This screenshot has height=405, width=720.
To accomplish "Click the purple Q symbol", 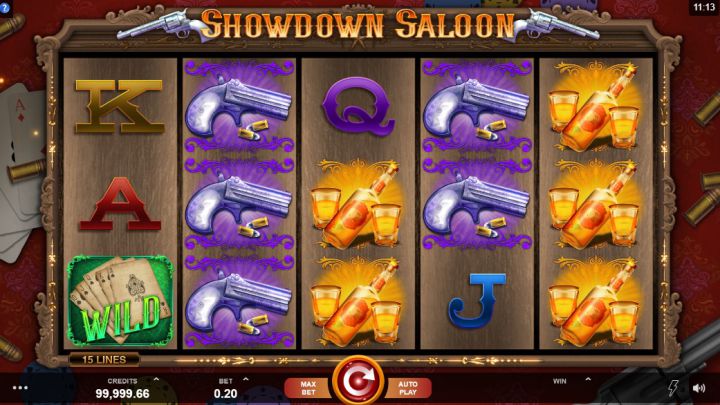I will coord(358,107).
